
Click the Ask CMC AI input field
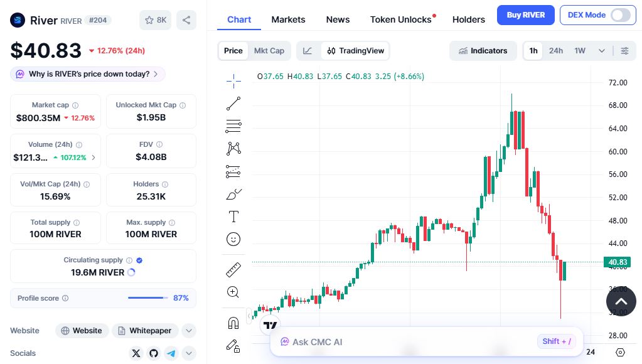click(402, 342)
